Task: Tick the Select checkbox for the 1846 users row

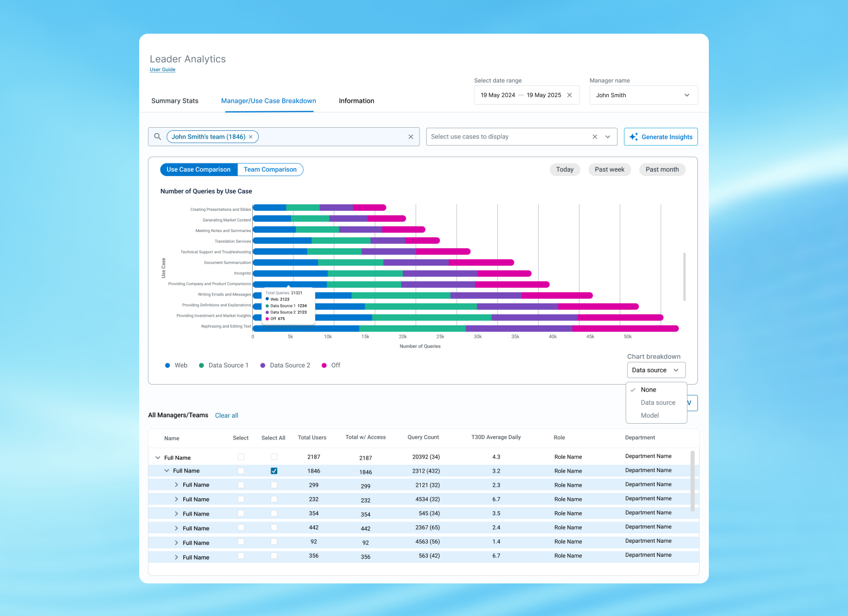Action: click(241, 471)
